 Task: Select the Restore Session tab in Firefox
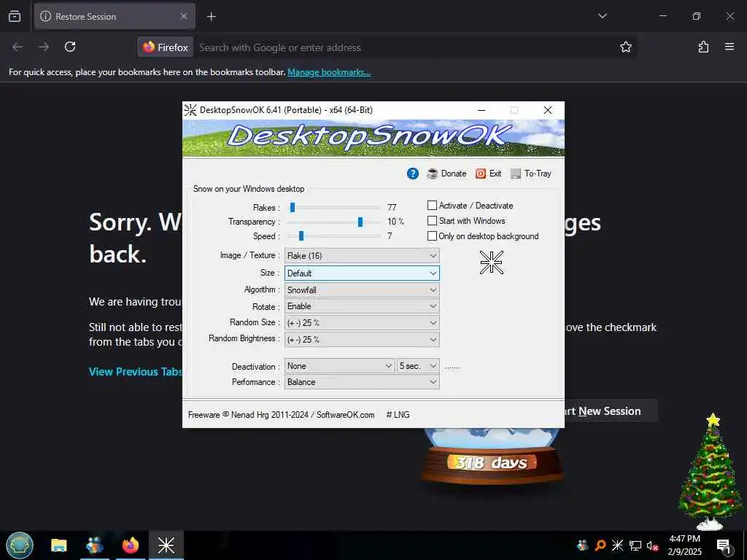tap(115, 17)
